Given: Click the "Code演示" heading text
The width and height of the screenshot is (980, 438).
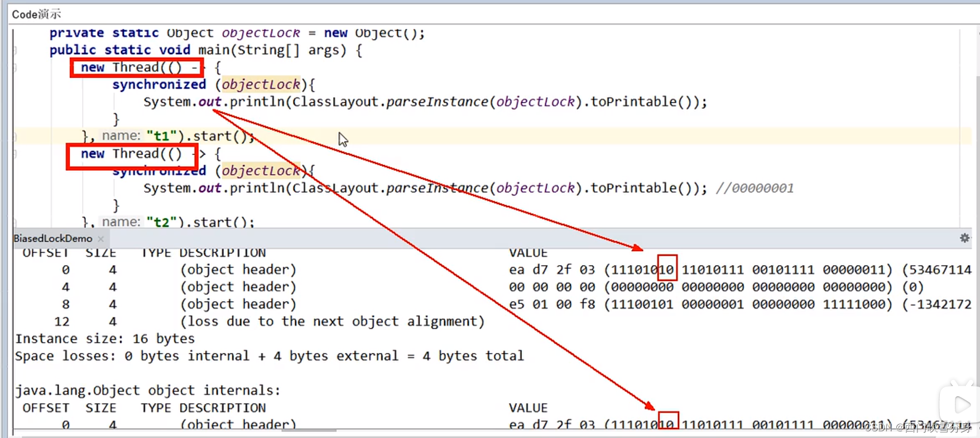Looking at the screenshot, I should pyautogui.click(x=36, y=14).
